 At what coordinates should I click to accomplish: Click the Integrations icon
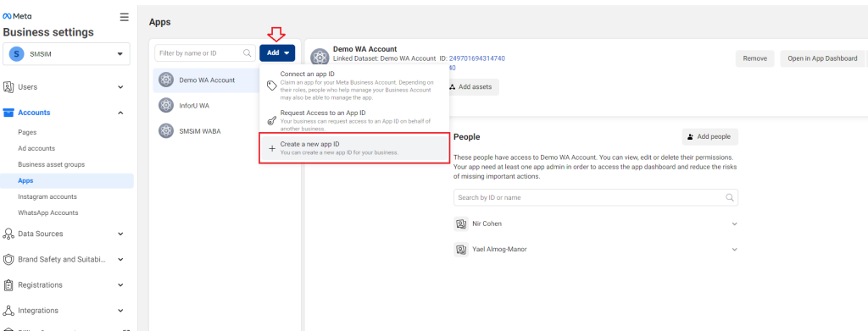point(8,311)
